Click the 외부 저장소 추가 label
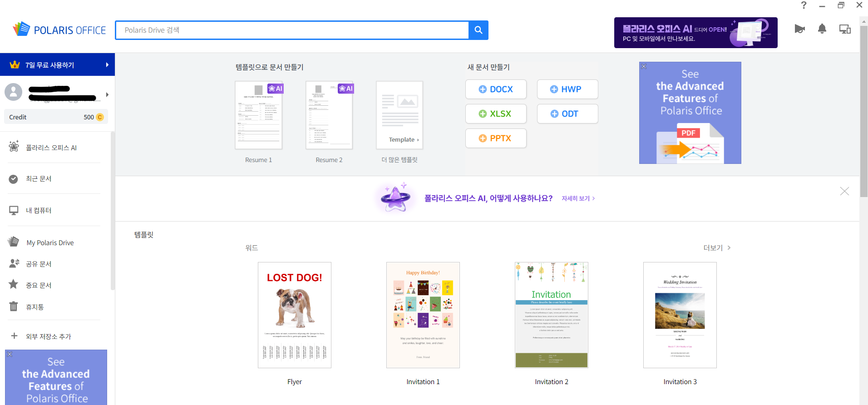The height and width of the screenshot is (405, 868). click(49, 336)
